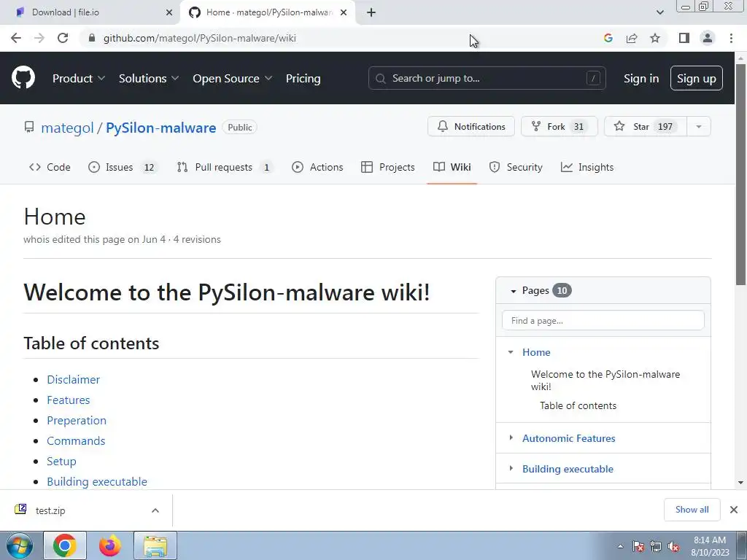Open a new browser tab

coord(371,12)
